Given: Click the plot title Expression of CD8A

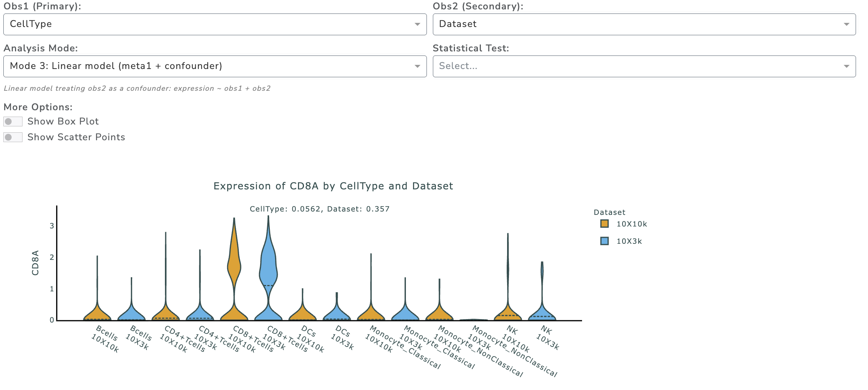Looking at the screenshot, I should (333, 186).
